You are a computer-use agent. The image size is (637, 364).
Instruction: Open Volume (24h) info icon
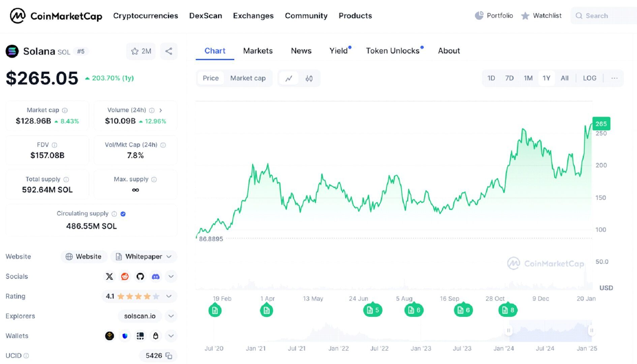click(152, 110)
